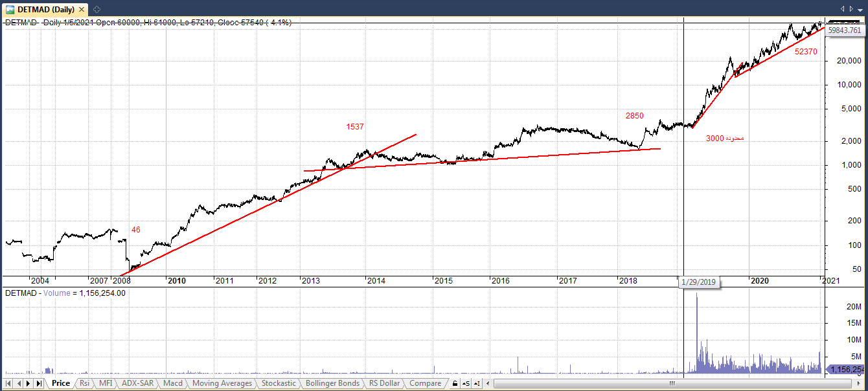Select the Macd sheet tab
Viewport: 868px width, 391px height.
tap(172, 383)
